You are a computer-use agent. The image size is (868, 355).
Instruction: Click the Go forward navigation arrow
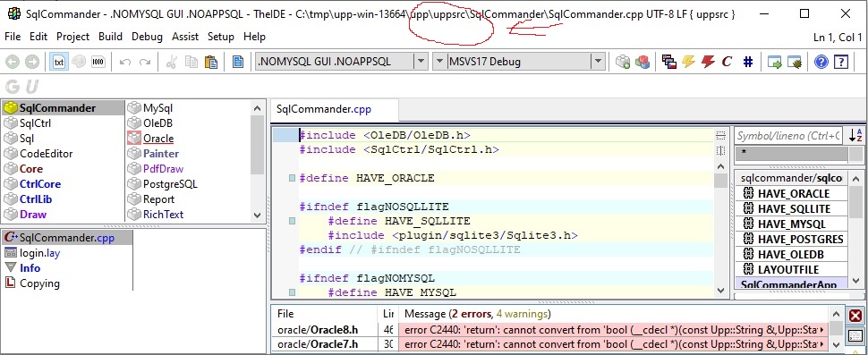coord(32,62)
